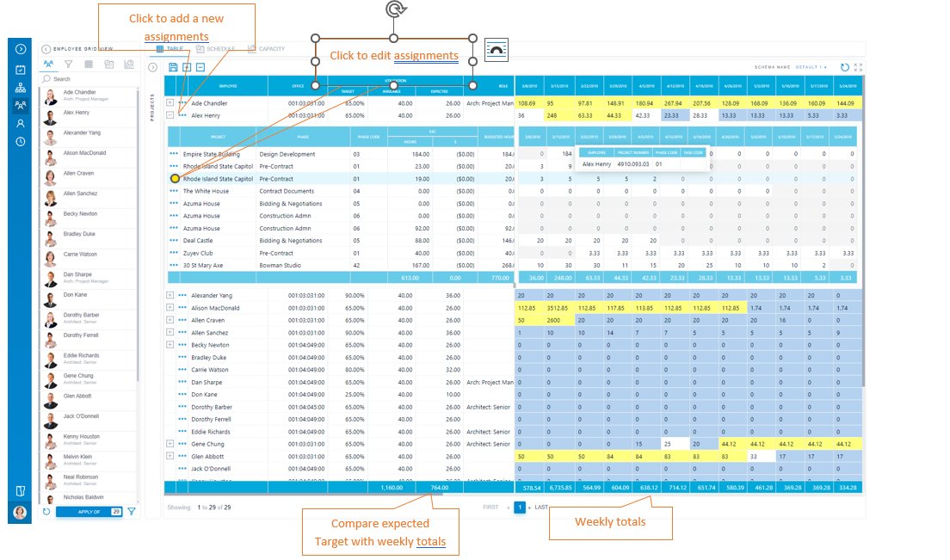Click the funnel icon next to Apply button
Image resolution: width=950 pixels, height=560 pixels.
[x=132, y=511]
